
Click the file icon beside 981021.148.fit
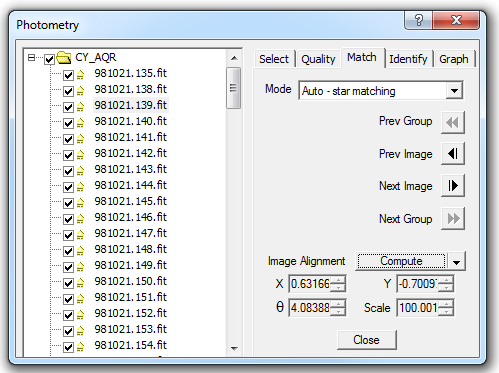click(80, 251)
